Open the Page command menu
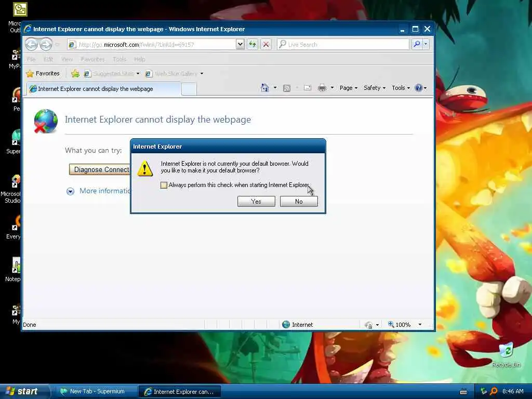532x399 pixels. 349,88
